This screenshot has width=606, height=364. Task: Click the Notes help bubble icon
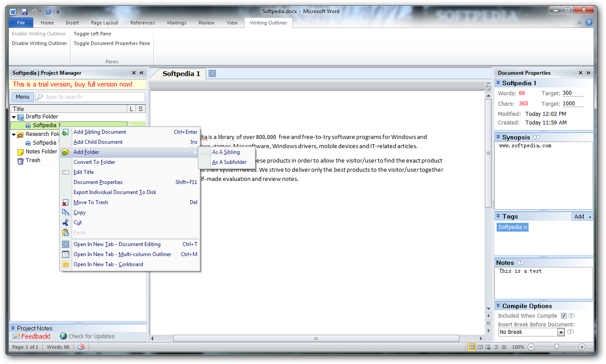(x=521, y=263)
